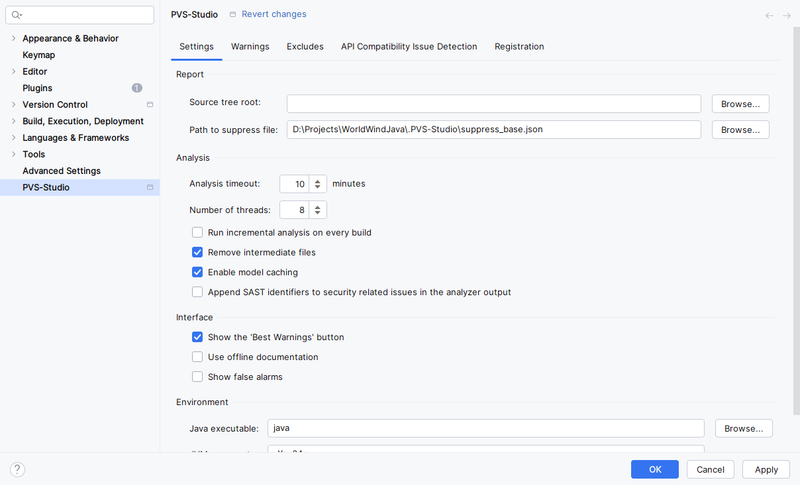Click the PVS-Studio project-level icon in sidebar
This screenshot has width=800, height=485.
pyautogui.click(x=149, y=188)
